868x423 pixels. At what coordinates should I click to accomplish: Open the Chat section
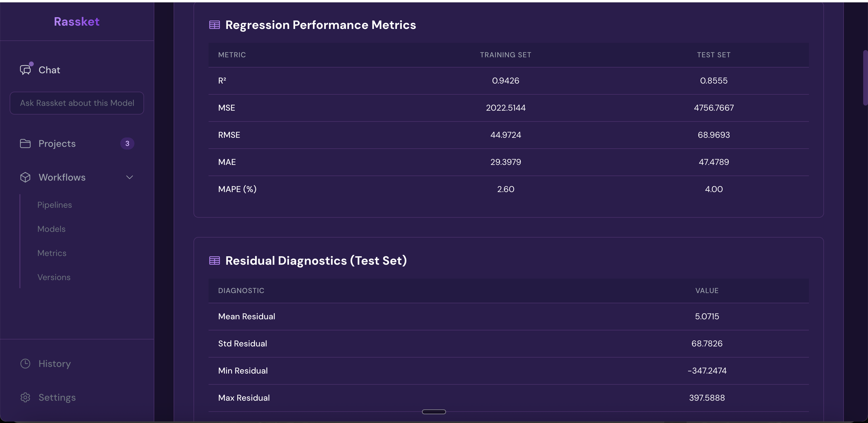point(49,70)
